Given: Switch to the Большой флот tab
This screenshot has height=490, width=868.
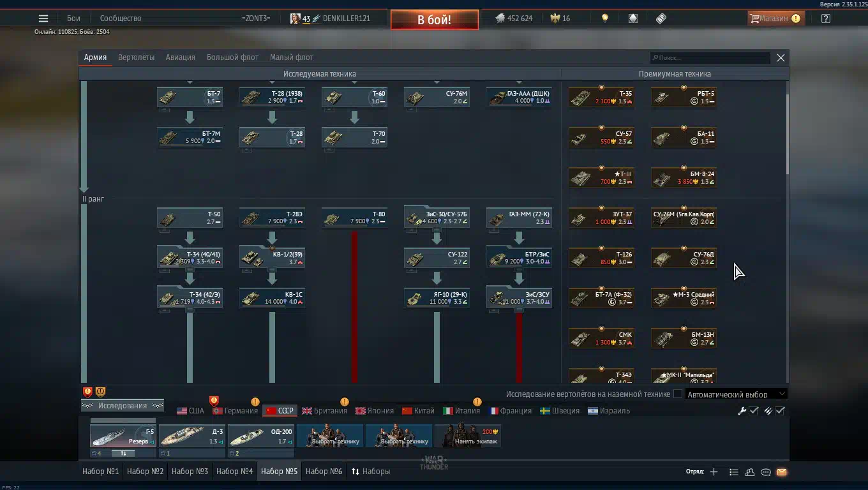Looking at the screenshot, I should [x=232, y=57].
